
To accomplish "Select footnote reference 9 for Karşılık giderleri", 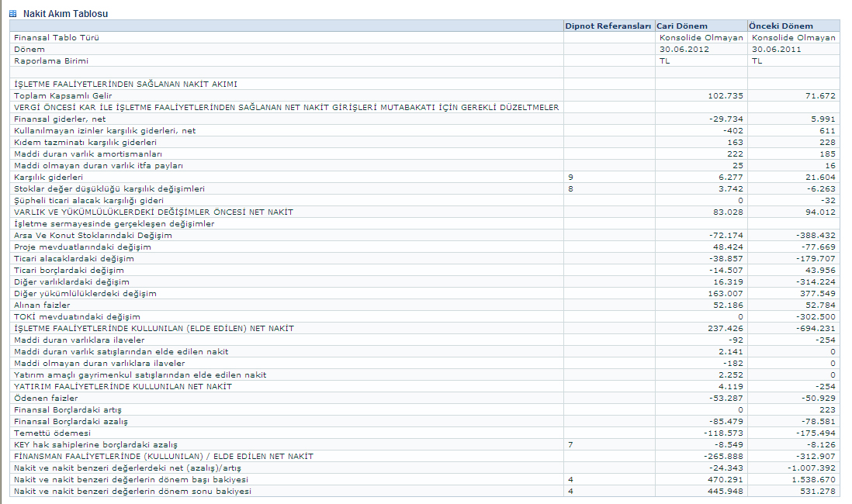I will (570, 177).
